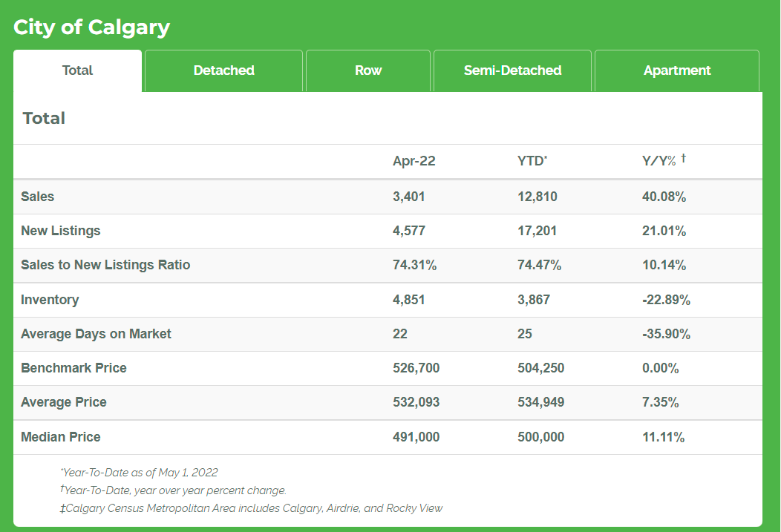Viewport: 781px width, 532px height.
Task: Click the Y/Y% column header
Action: (x=664, y=160)
